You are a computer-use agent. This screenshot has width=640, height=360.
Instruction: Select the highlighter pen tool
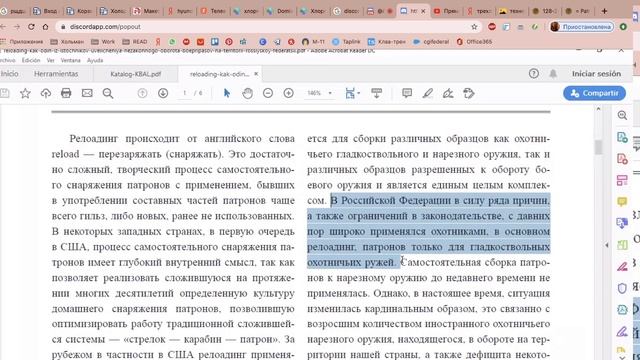[427, 93]
